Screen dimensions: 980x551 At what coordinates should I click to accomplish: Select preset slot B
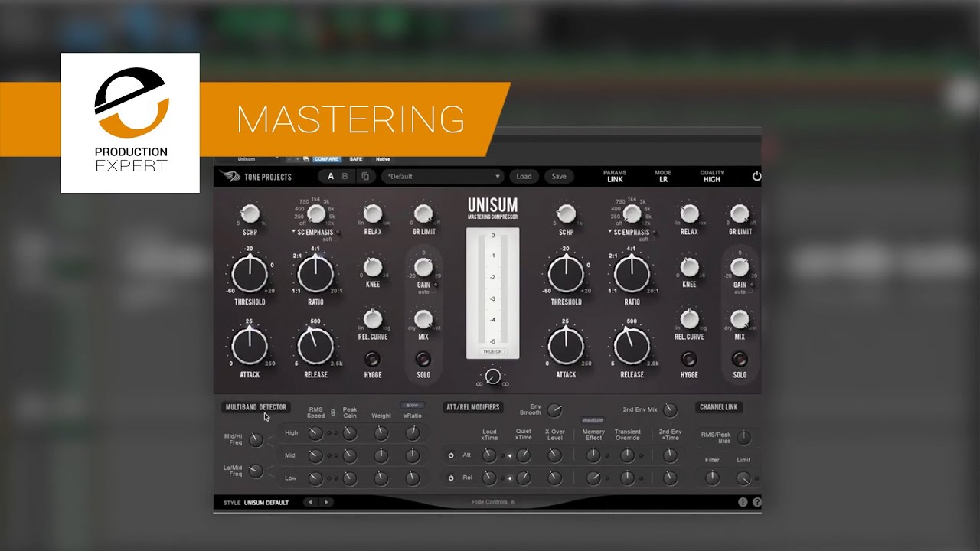[345, 176]
